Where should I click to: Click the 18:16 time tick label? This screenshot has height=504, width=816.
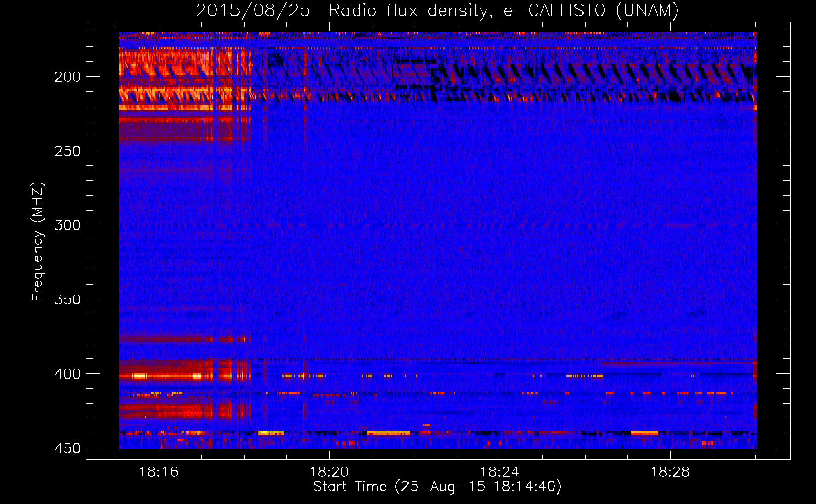point(159,472)
